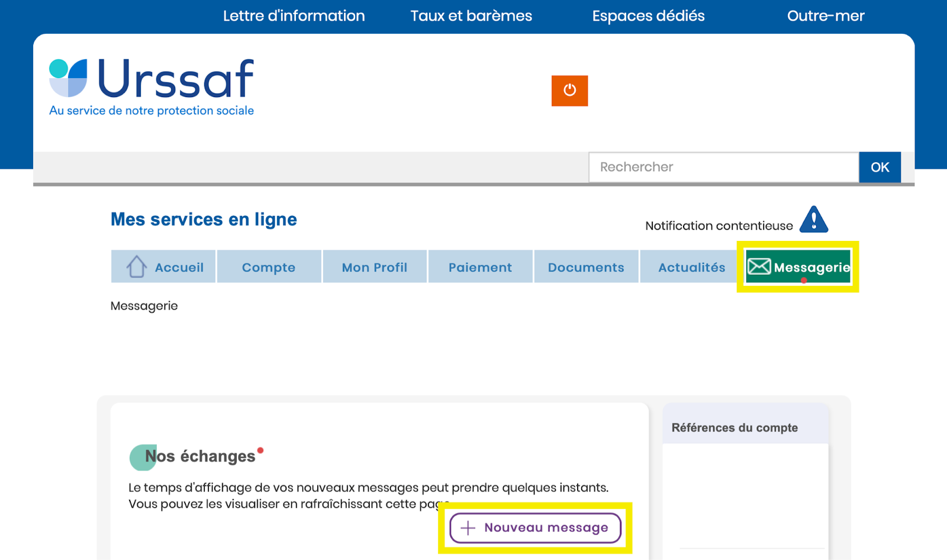Click the Nouveau message button label
Viewport: 947px width, 560px height.
(x=546, y=527)
